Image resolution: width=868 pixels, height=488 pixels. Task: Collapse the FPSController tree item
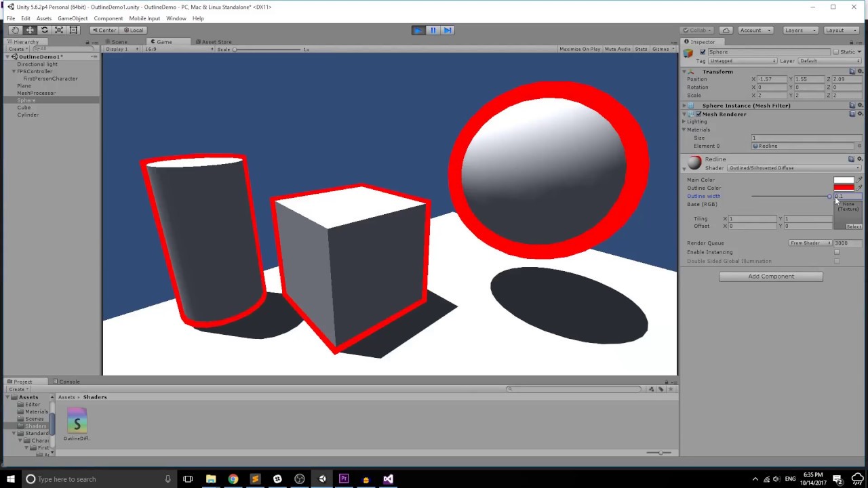click(14, 71)
